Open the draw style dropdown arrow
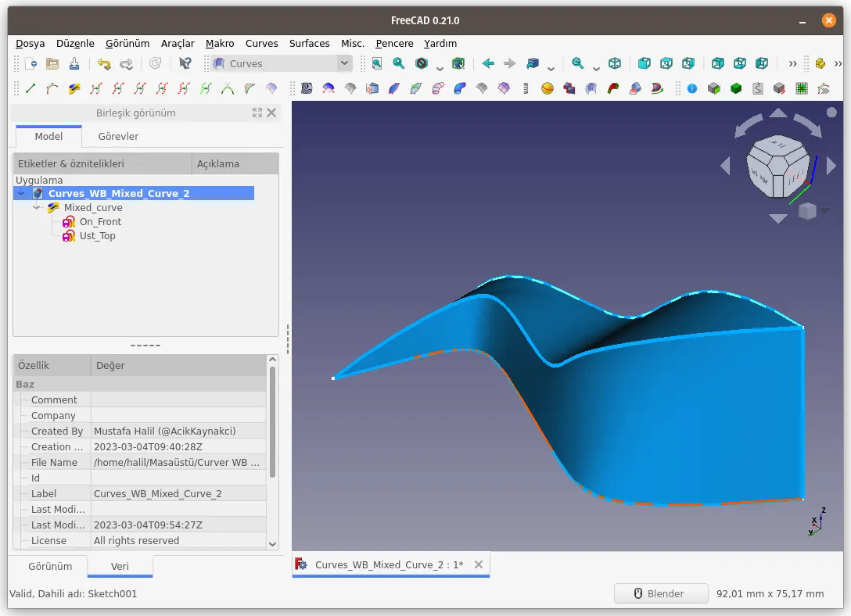 pos(440,68)
